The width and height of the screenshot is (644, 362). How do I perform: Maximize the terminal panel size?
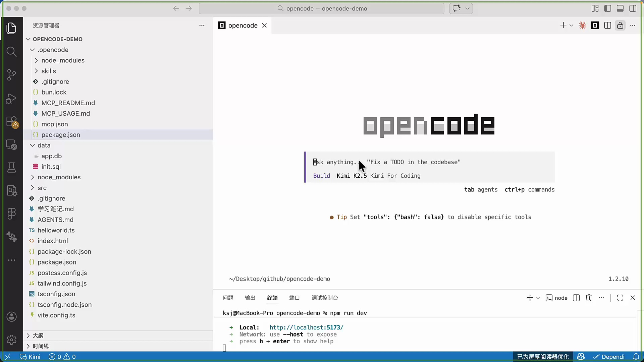620,298
